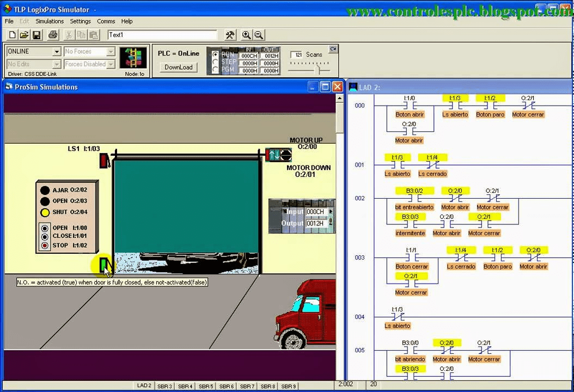Click the Save floppy disk icon
The height and width of the screenshot is (392, 574).
pyautogui.click(x=36, y=35)
